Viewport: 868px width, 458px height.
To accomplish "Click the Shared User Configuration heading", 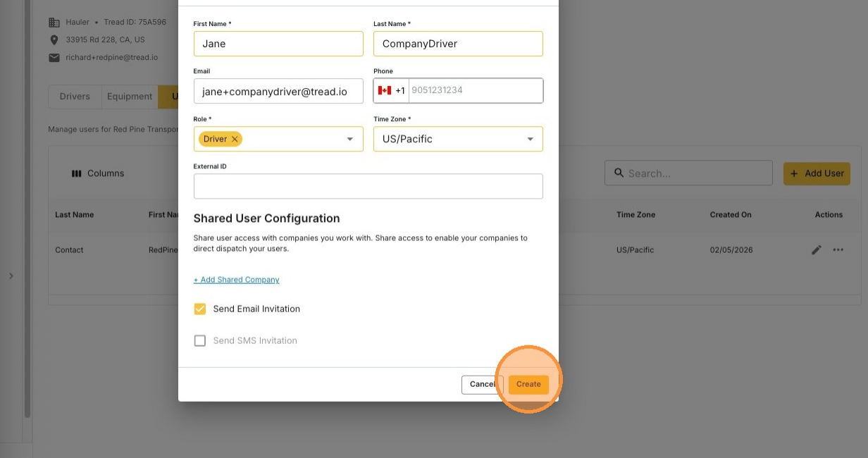I will point(266,218).
